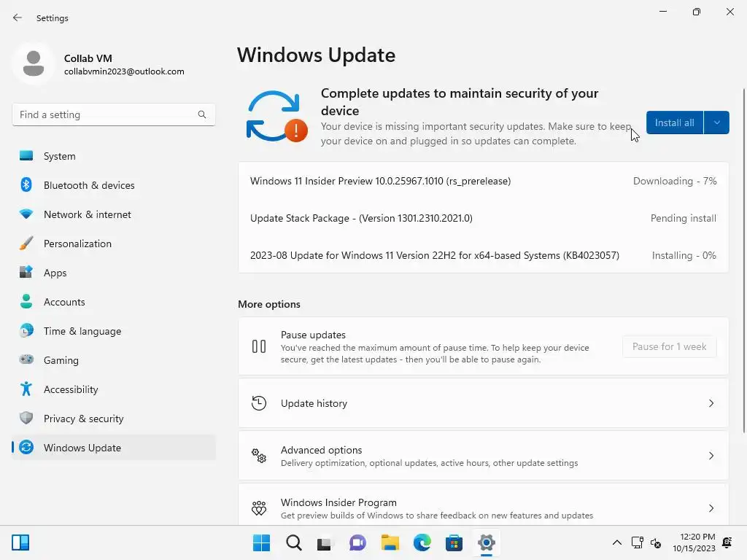
Task: Click the Downloading - 7% status
Action: pos(675,181)
